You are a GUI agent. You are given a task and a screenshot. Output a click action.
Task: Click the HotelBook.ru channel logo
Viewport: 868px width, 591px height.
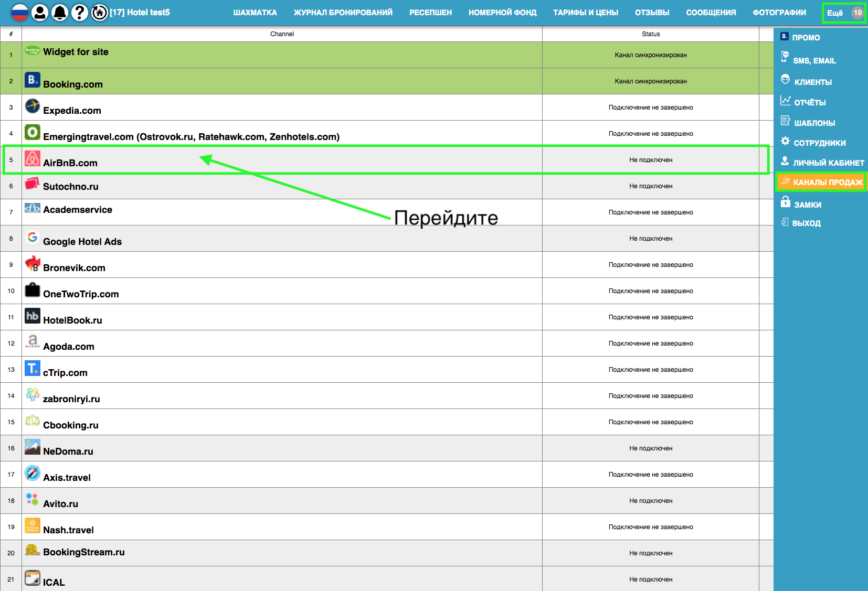click(x=33, y=316)
